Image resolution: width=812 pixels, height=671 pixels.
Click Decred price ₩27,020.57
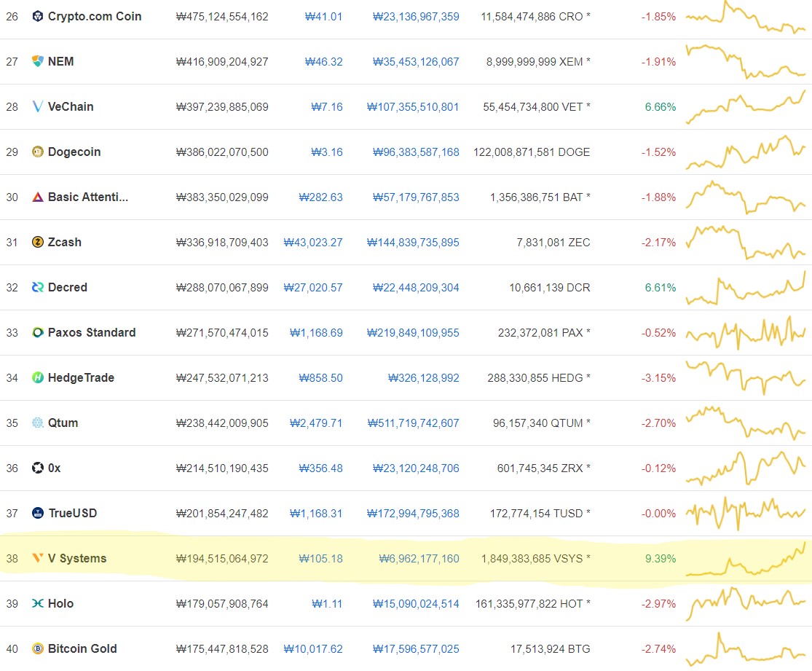tap(313, 287)
